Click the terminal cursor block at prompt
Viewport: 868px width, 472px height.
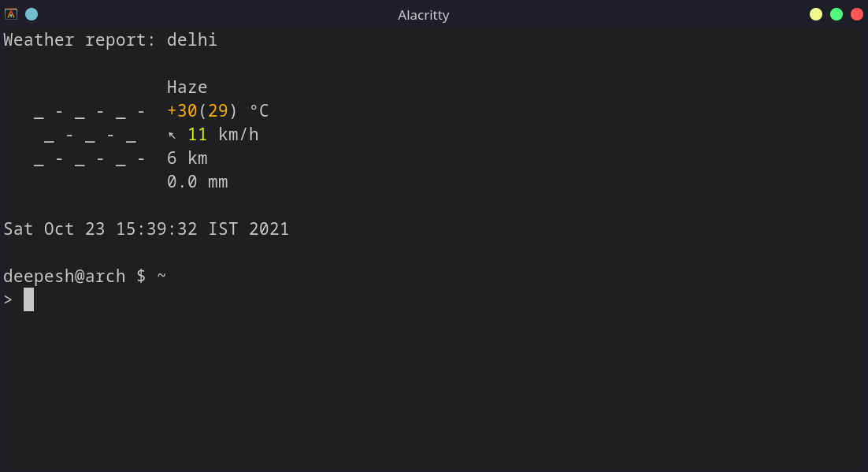29,299
